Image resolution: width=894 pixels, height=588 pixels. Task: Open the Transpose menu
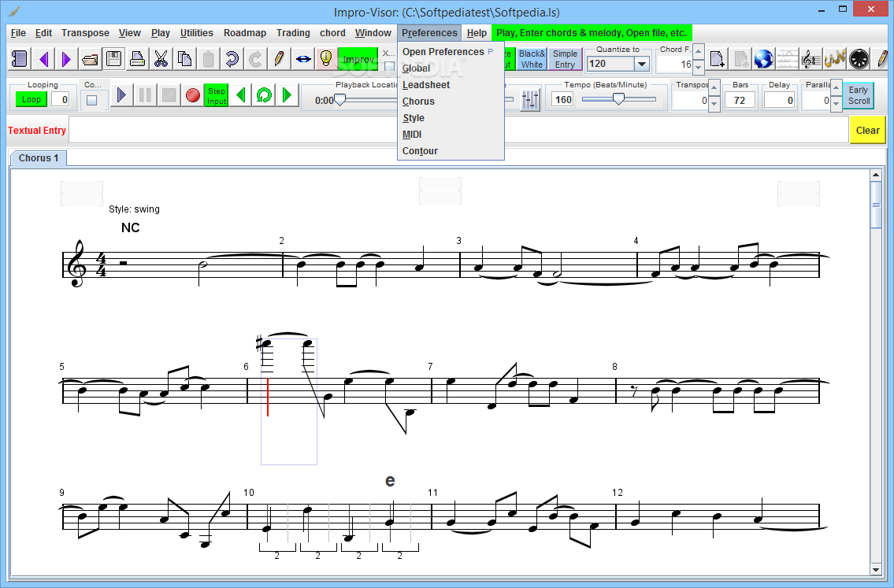[x=85, y=33]
